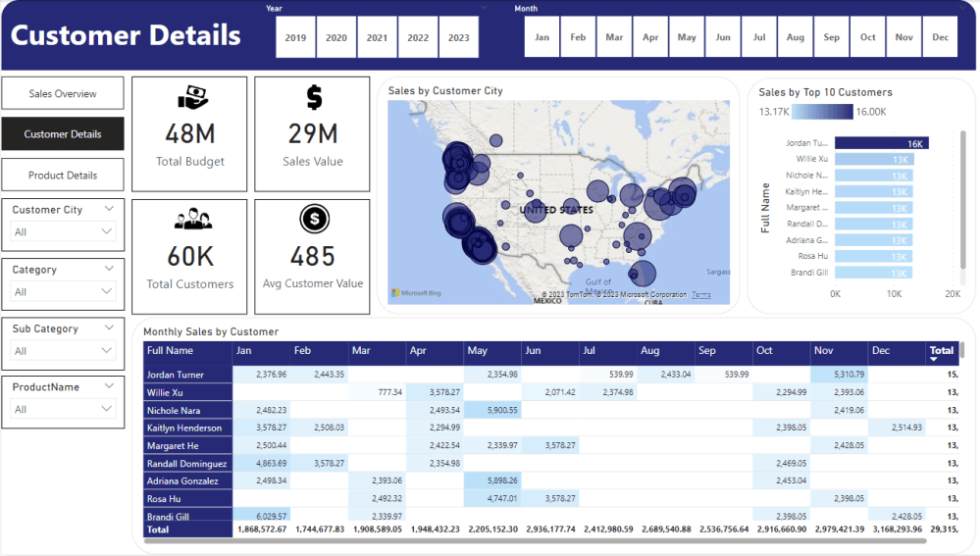Select the Mar month slicer tile
Image resolution: width=980 pixels, height=556 pixels.
[x=614, y=37]
